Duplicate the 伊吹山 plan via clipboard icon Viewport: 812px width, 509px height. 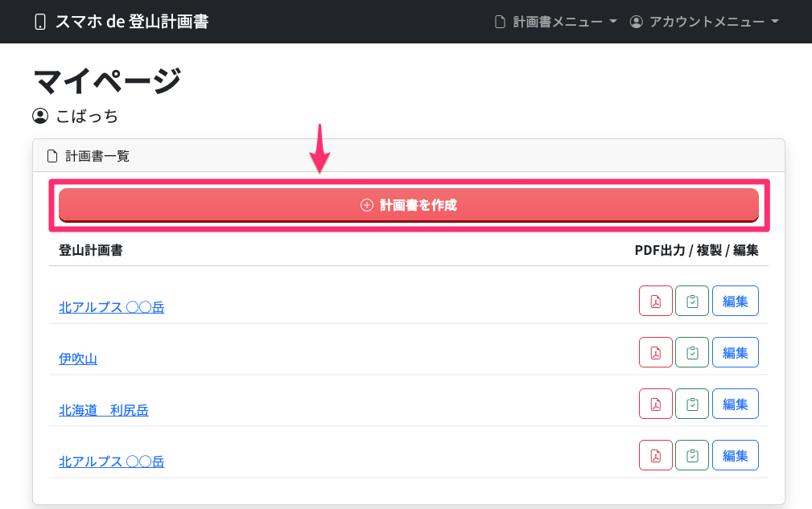(x=692, y=352)
